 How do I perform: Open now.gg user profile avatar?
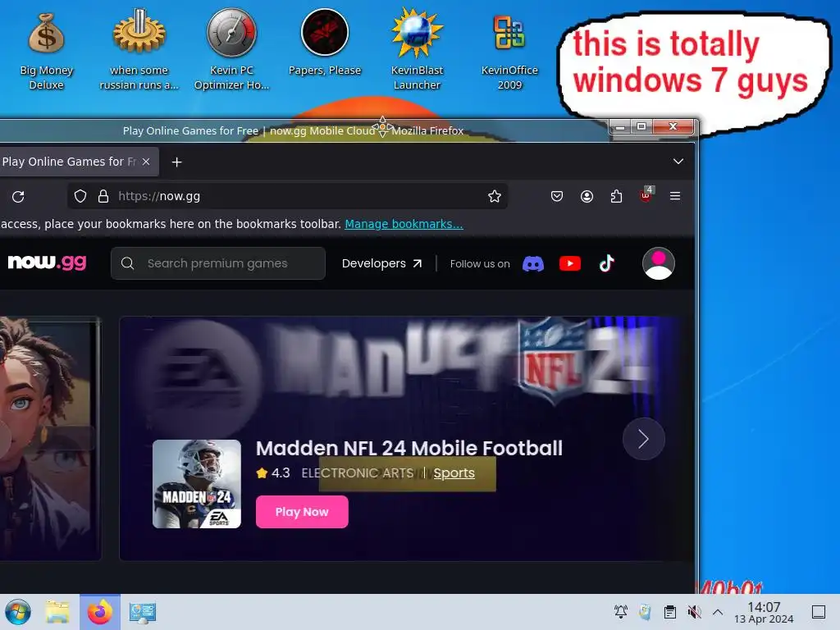[x=659, y=263]
